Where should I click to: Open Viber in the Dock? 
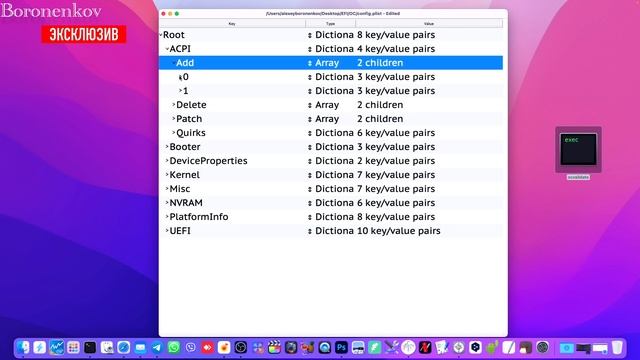click(x=191, y=347)
